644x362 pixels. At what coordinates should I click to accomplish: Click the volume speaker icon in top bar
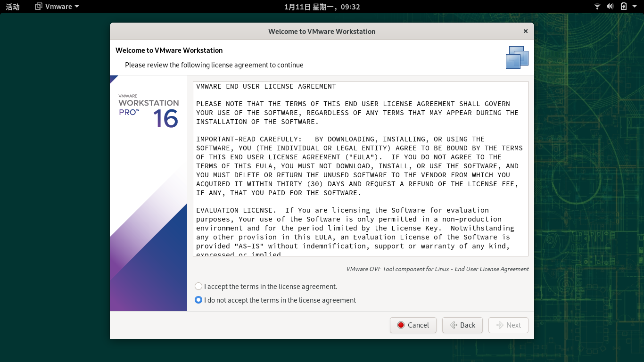pos(610,7)
